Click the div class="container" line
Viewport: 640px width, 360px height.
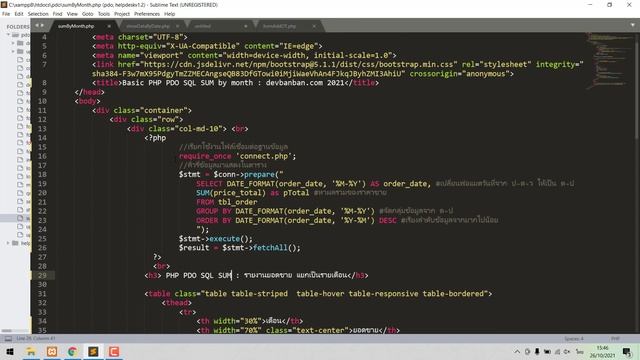click(142, 110)
